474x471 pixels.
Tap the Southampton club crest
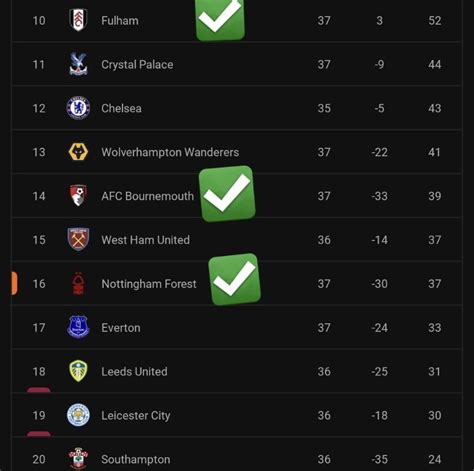tap(78, 459)
